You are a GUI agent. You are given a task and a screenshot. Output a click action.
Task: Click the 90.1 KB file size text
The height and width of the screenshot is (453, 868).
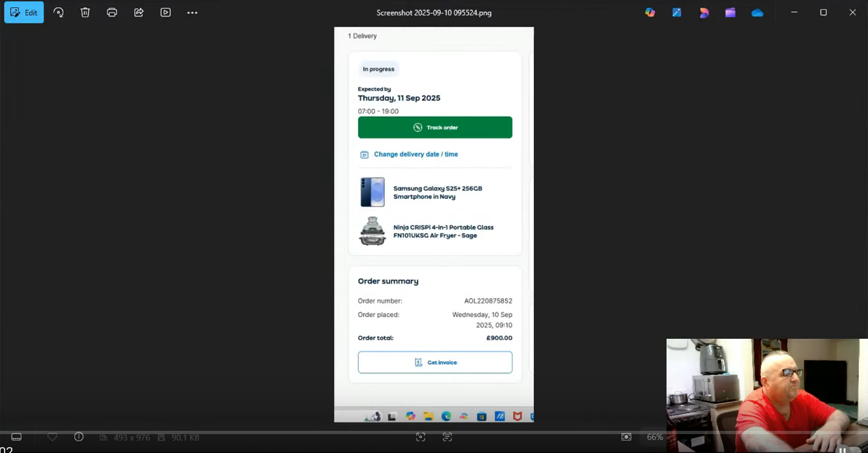(185, 437)
